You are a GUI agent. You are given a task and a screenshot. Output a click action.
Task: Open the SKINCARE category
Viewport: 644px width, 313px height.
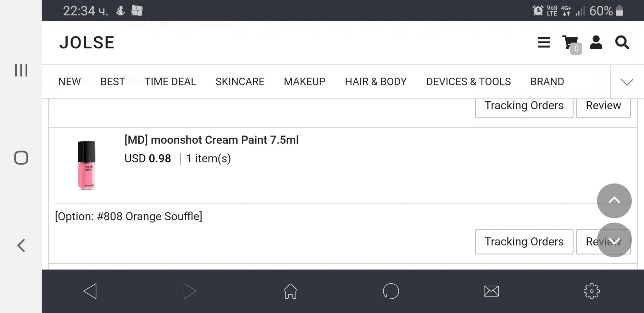pos(240,82)
